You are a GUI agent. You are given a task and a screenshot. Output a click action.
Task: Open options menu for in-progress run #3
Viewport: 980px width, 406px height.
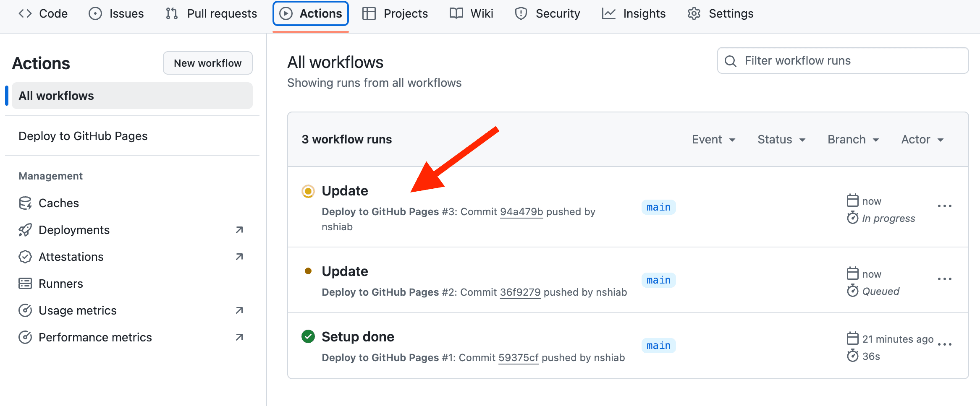tap(945, 206)
